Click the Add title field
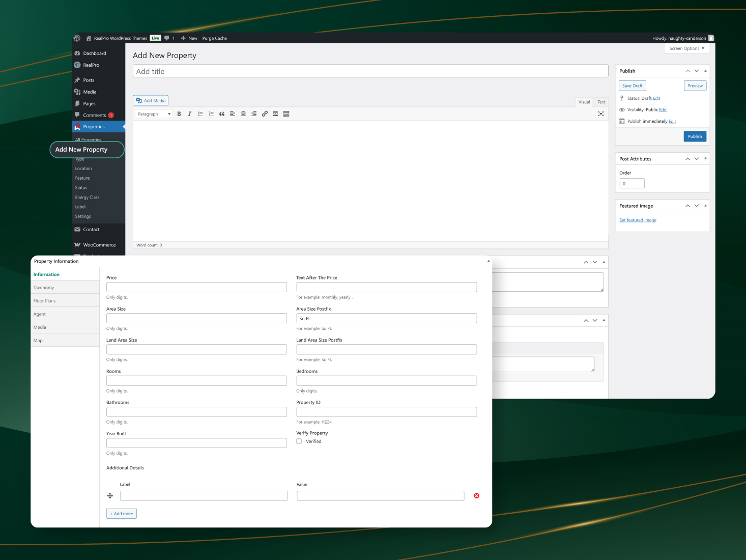 click(x=370, y=71)
